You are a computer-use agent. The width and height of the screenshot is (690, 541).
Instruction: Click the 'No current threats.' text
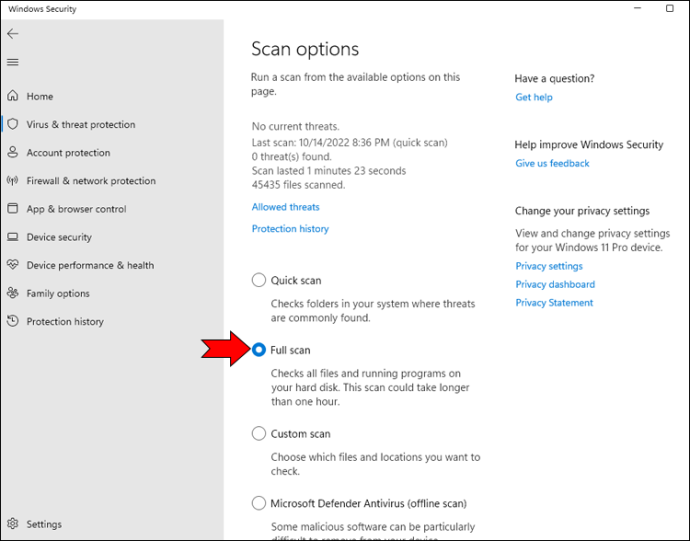[295, 127]
